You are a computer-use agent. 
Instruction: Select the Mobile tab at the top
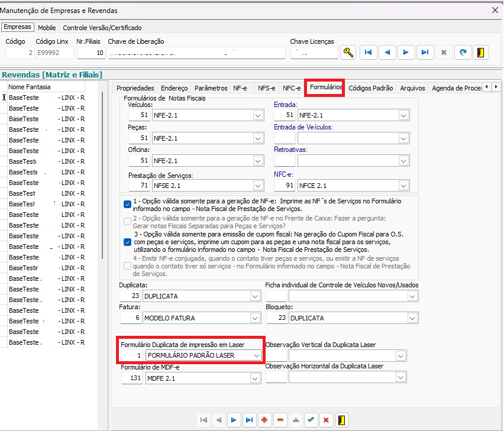(x=47, y=28)
